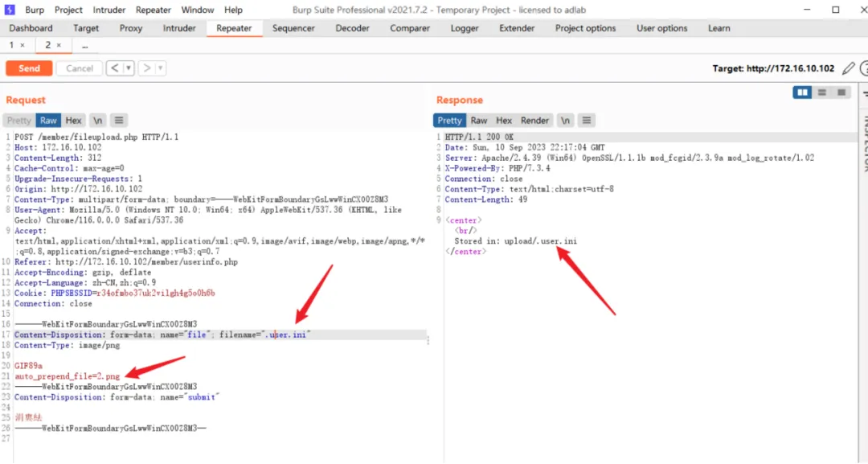Open the Help menu
The image size is (868, 464).
pos(233,10)
